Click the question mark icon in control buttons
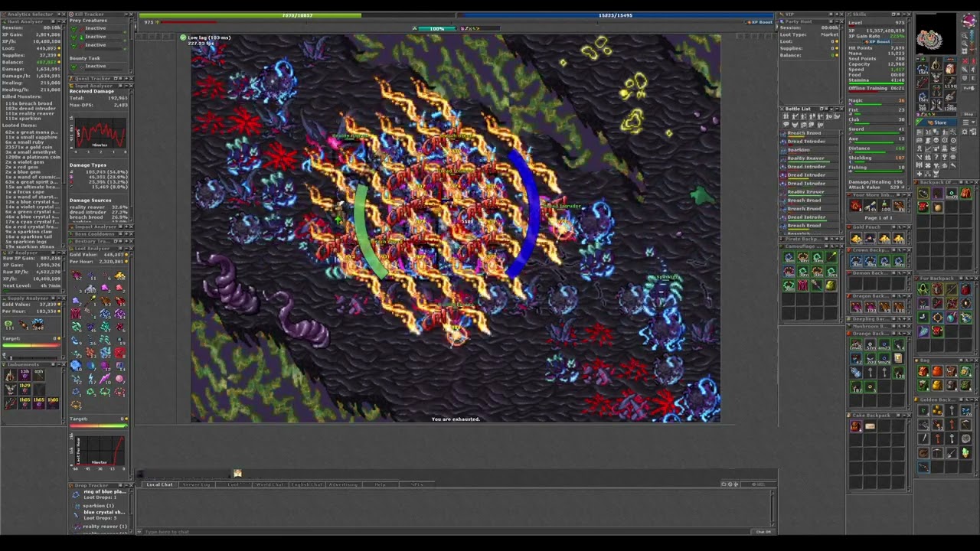The width and height of the screenshot is (980, 551). [x=936, y=156]
